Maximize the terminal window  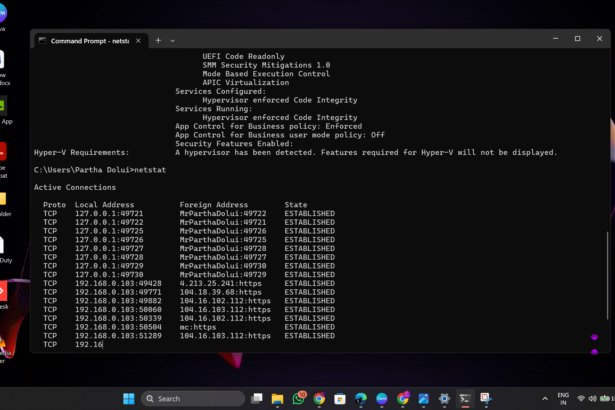[x=577, y=38]
